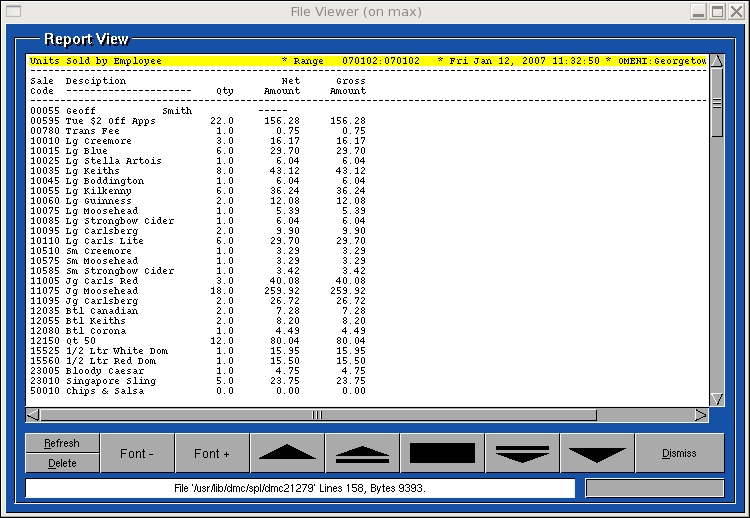
Task: Select the 'Lg Guinness' row
Action: (198, 201)
